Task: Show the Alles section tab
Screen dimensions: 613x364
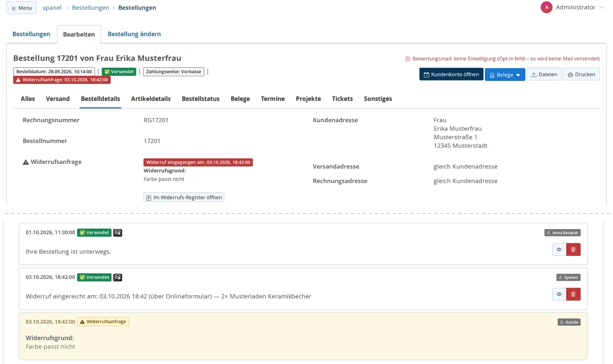Action: (x=28, y=99)
